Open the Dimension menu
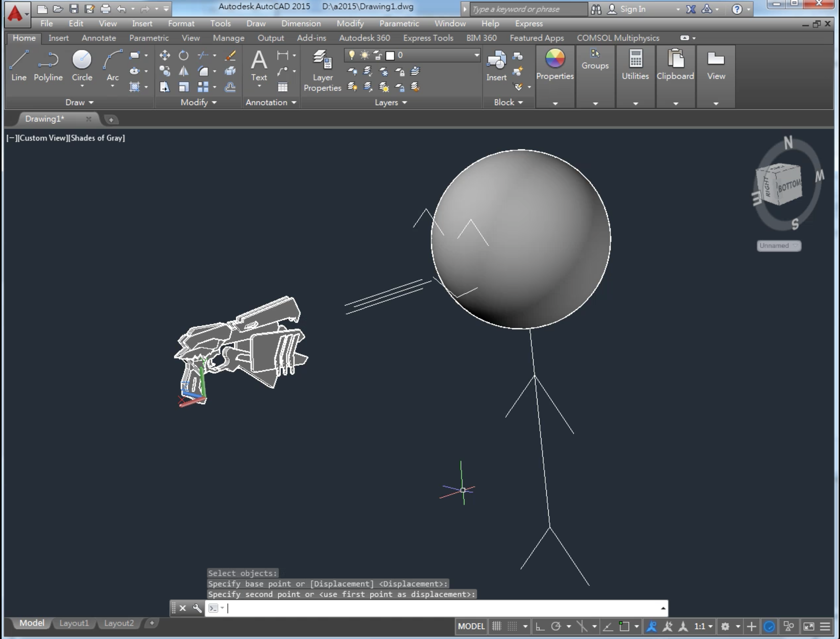 pos(301,24)
